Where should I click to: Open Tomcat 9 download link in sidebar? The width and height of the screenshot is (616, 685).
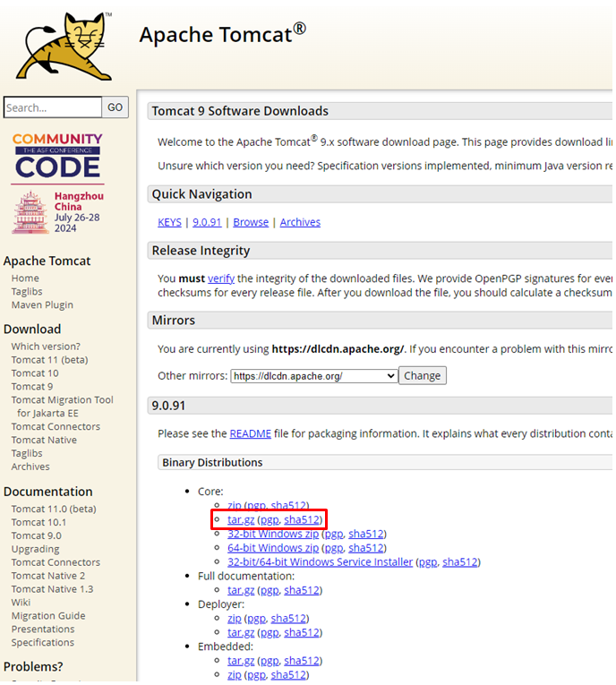[x=32, y=387]
